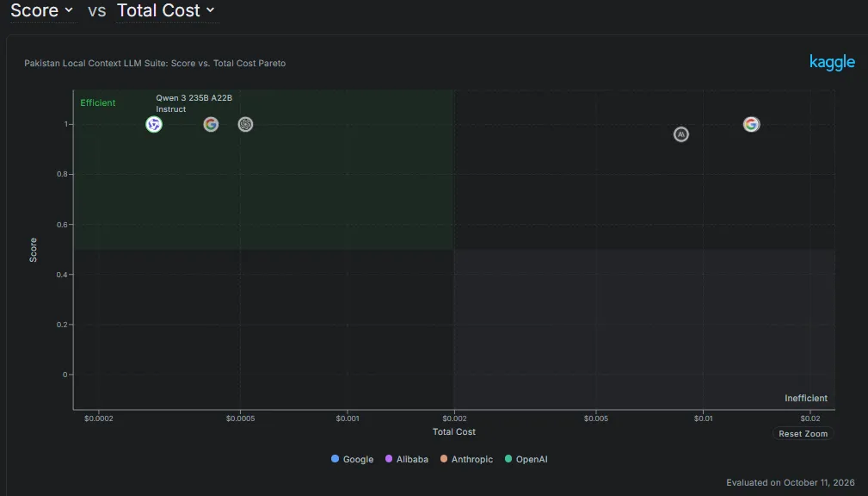Screen dimensions: 868x496
Task: Expand the chevron next to Total Cost
Action: [x=211, y=10]
